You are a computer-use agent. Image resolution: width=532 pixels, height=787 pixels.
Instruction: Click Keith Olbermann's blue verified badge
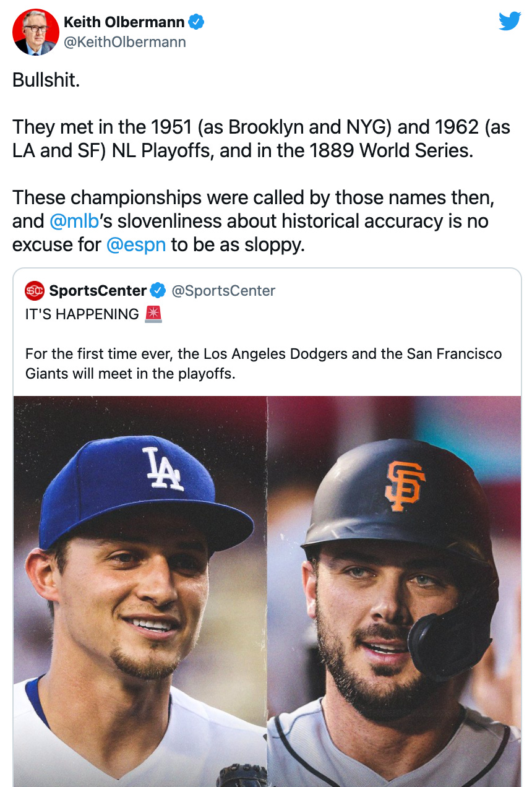[197, 22]
